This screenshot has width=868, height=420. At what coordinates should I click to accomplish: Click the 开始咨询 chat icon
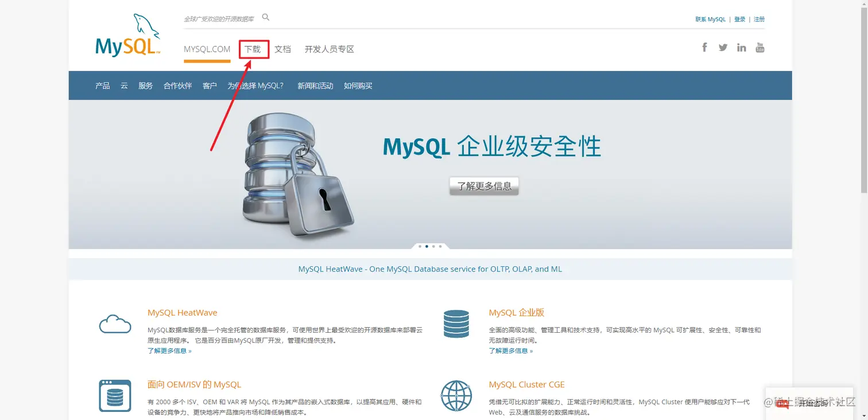tap(782, 404)
